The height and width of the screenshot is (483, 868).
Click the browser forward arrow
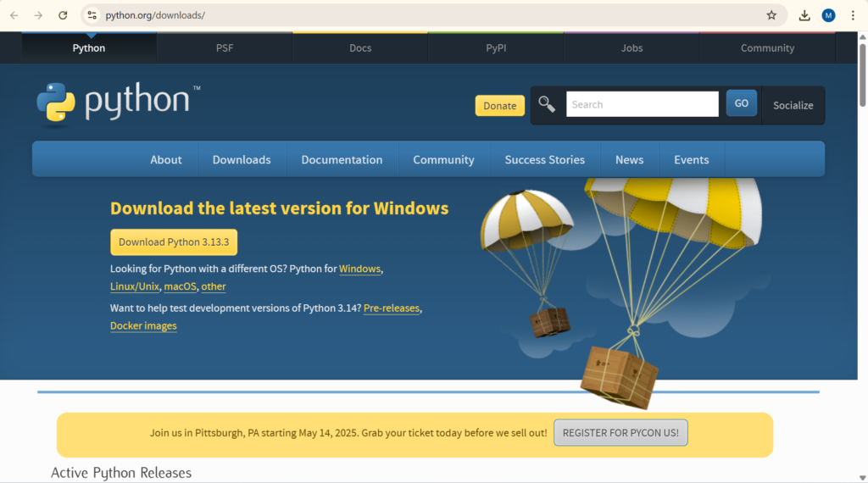tap(38, 15)
